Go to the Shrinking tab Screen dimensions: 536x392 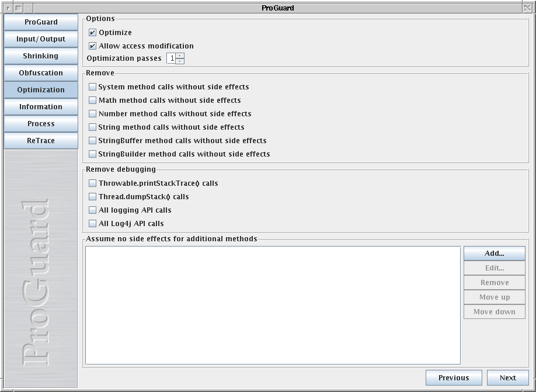41,56
